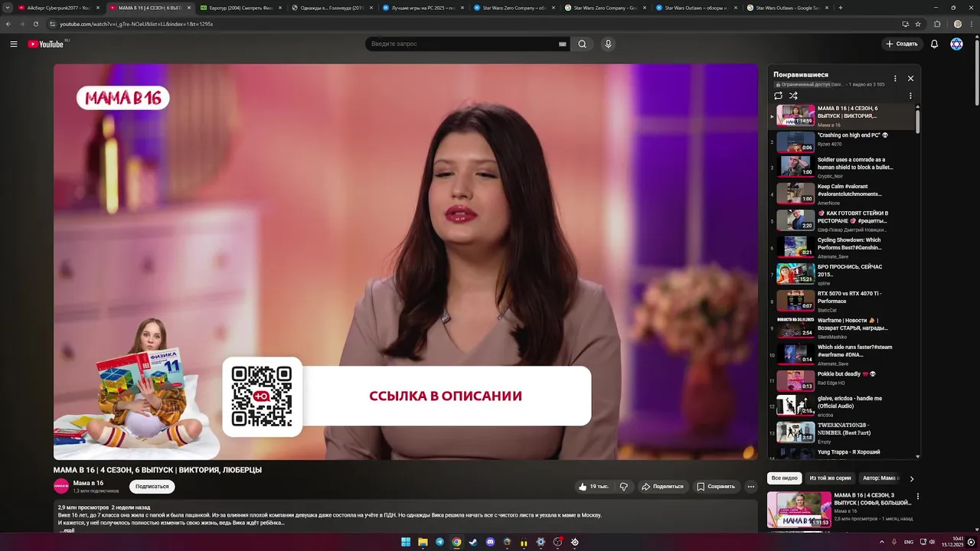Image resolution: width=980 pixels, height=551 pixels.
Task: Open YouTube notifications bell
Action: coord(934,44)
